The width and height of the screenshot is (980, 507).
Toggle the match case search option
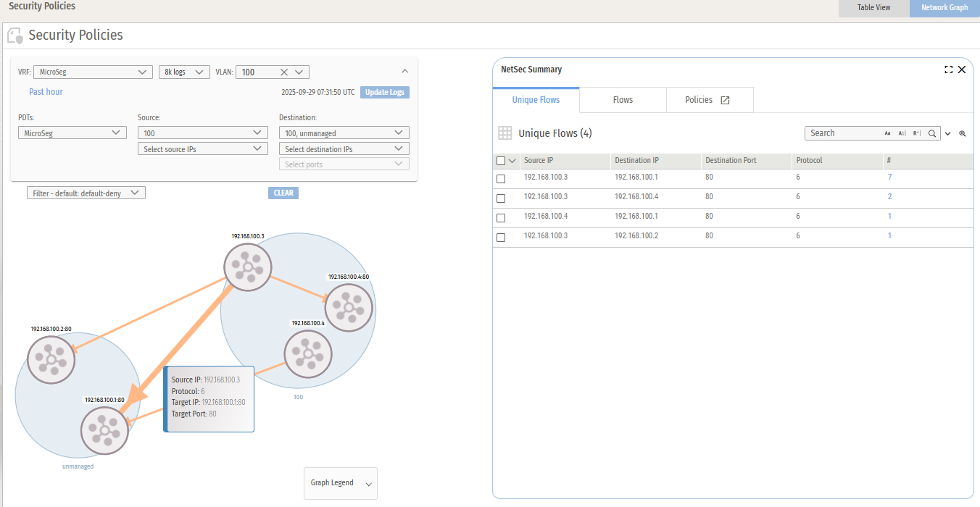coord(887,133)
